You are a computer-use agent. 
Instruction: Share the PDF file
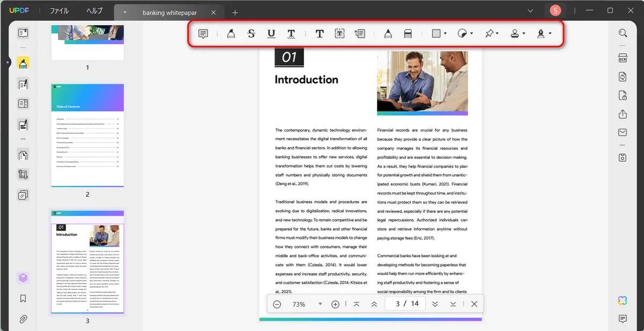tap(623, 114)
